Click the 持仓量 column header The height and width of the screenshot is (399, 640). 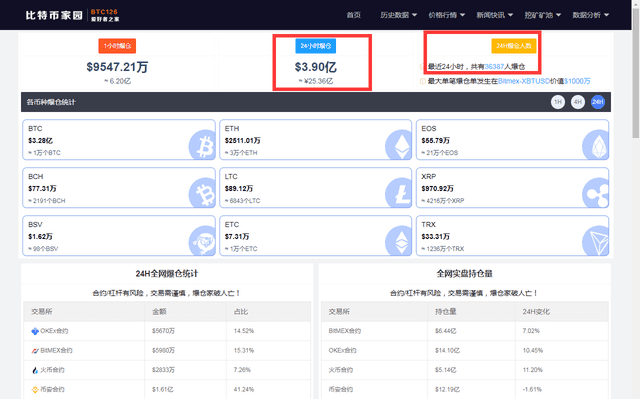pyautogui.click(x=446, y=312)
